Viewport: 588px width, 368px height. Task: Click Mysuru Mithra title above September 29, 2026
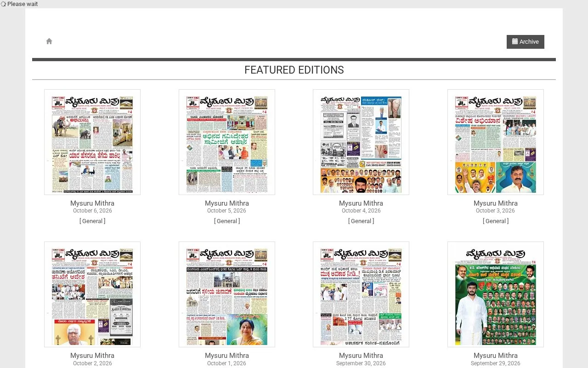(x=496, y=356)
